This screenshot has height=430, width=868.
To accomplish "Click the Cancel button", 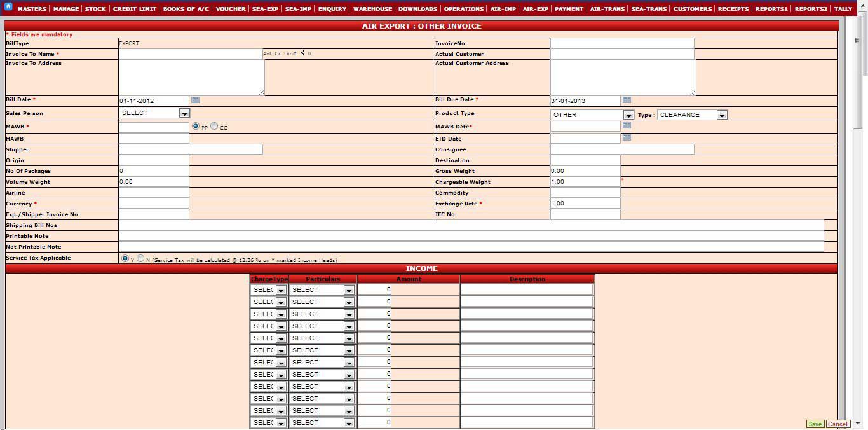I will 837,424.
